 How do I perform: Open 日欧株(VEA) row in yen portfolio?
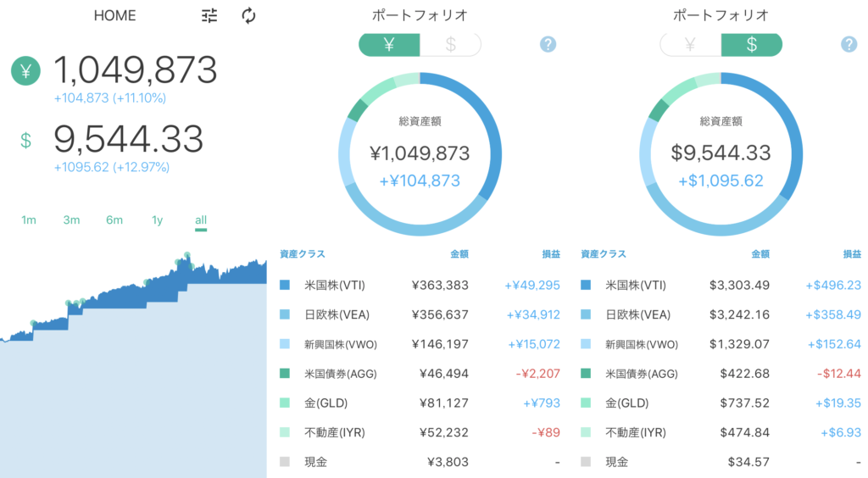point(420,314)
